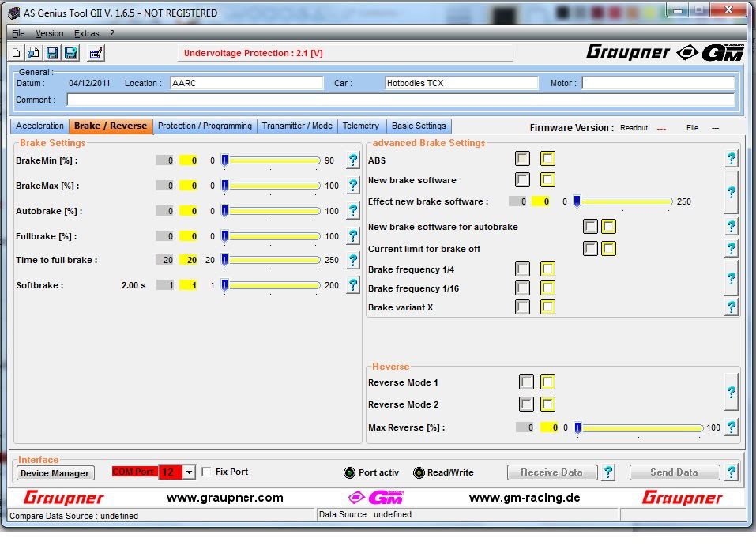Screen dimensions: 756x553
Task: Switch to the Telemetry tab
Action: (x=361, y=126)
